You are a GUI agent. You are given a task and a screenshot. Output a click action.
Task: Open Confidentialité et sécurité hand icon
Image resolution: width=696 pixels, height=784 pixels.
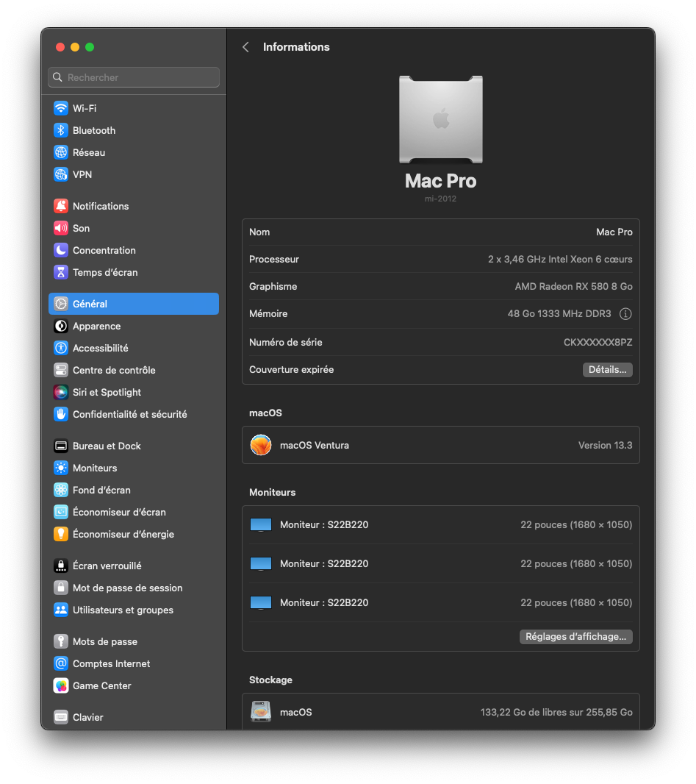(x=61, y=415)
